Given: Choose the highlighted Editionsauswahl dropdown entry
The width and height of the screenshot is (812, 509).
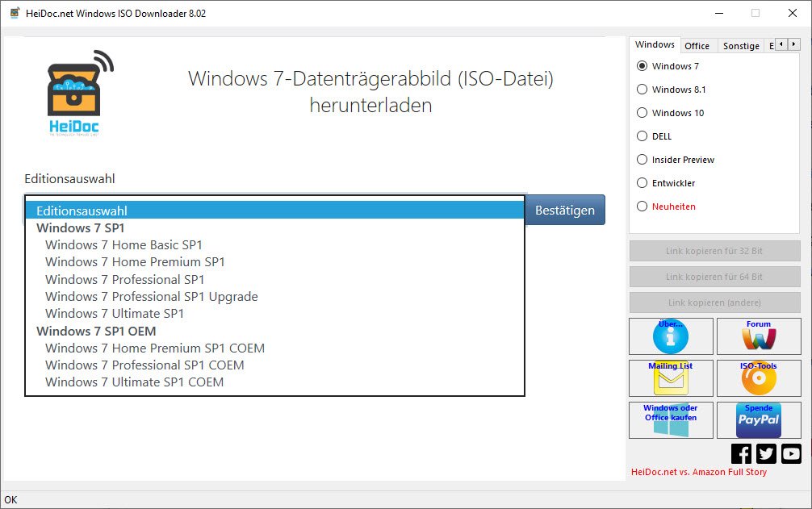Looking at the screenshot, I should coord(274,211).
